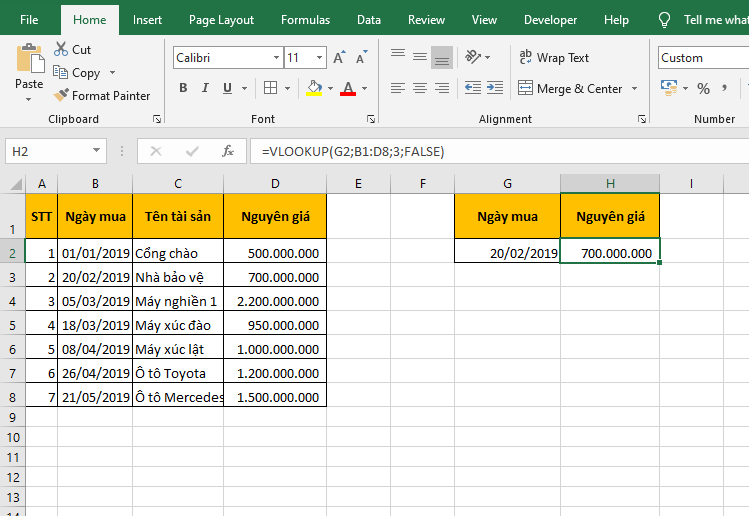Click the Paste clipboard icon
Image resolution: width=749 pixels, height=516 pixels.
coord(29,59)
